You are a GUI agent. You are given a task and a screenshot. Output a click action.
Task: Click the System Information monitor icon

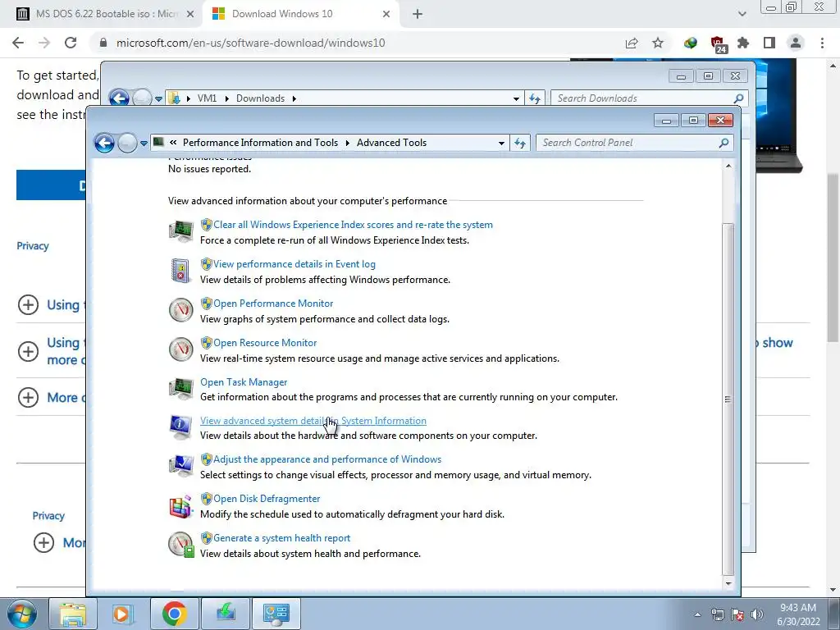click(180, 427)
